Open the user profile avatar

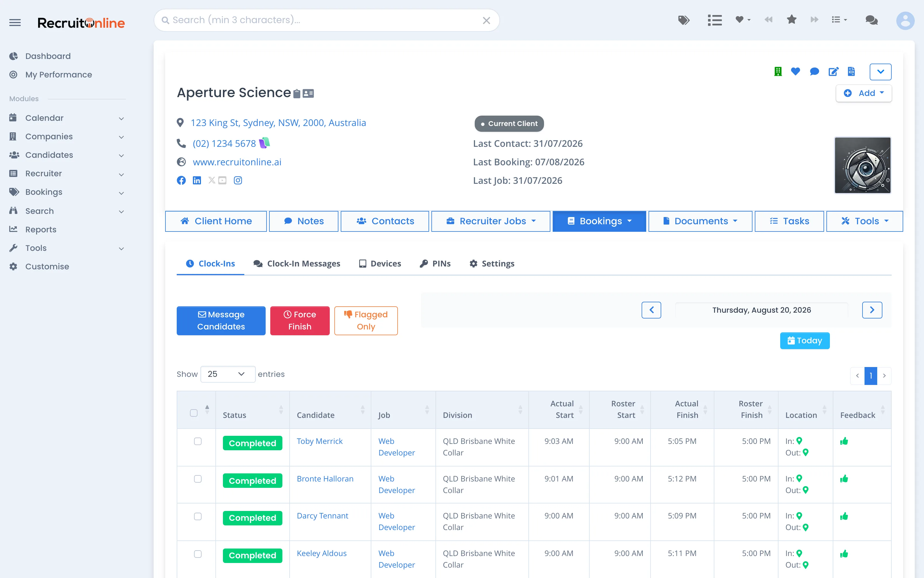click(905, 20)
